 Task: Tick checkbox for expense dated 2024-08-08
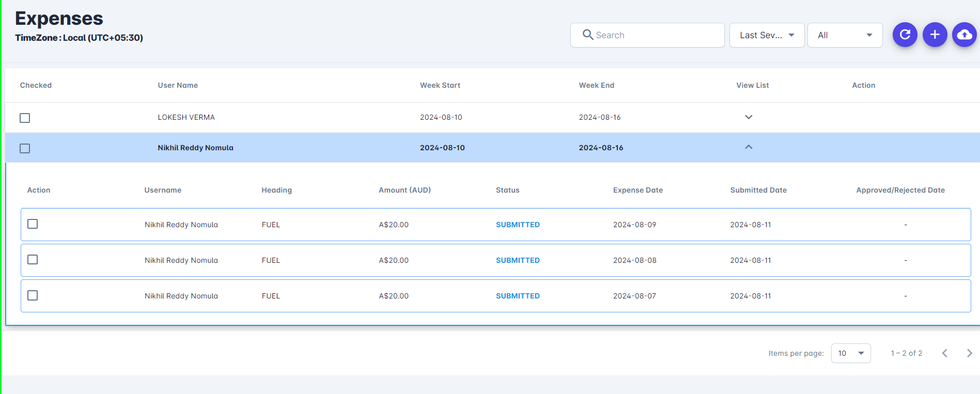[33, 259]
